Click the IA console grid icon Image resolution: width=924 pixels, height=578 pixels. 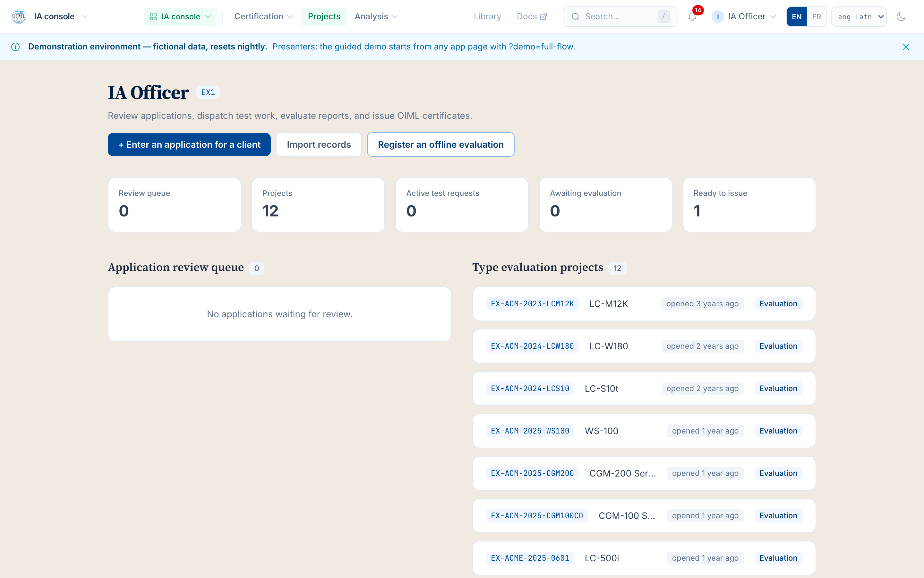(153, 16)
